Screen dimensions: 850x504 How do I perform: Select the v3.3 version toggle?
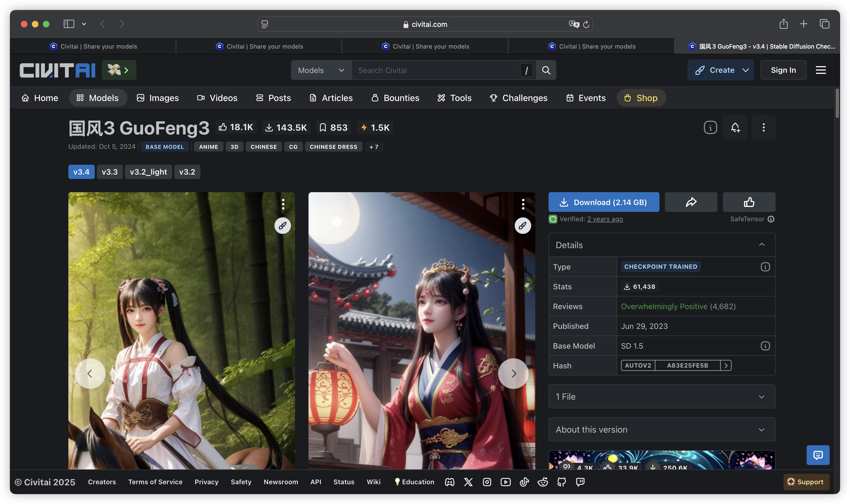click(109, 172)
